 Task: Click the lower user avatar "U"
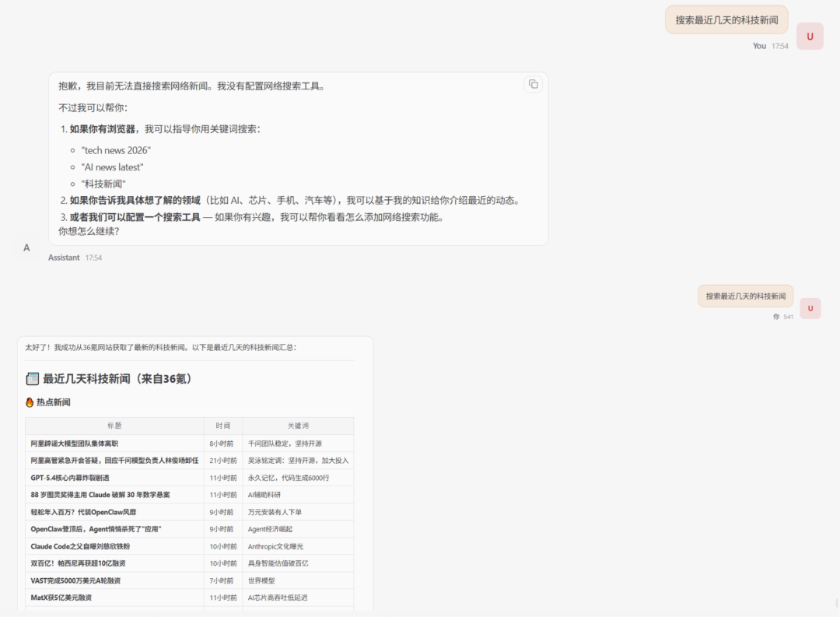pyautogui.click(x=810, y=308)
